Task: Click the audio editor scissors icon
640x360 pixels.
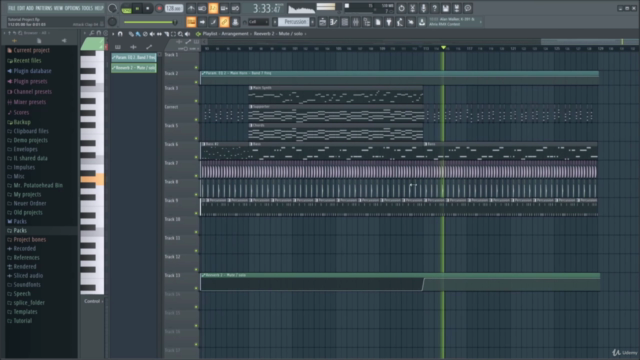Action: [412, 8]
